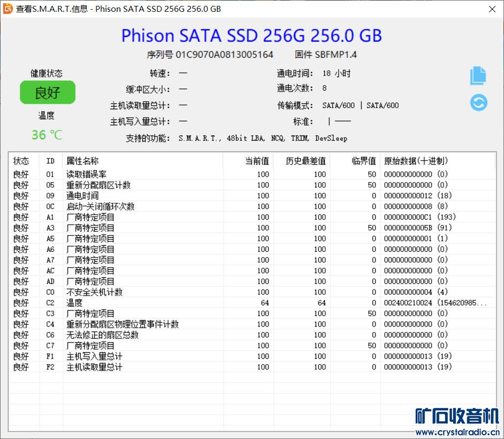
Task: Select the 主机读取量总计 table row F2
Action: coord(252,367)
